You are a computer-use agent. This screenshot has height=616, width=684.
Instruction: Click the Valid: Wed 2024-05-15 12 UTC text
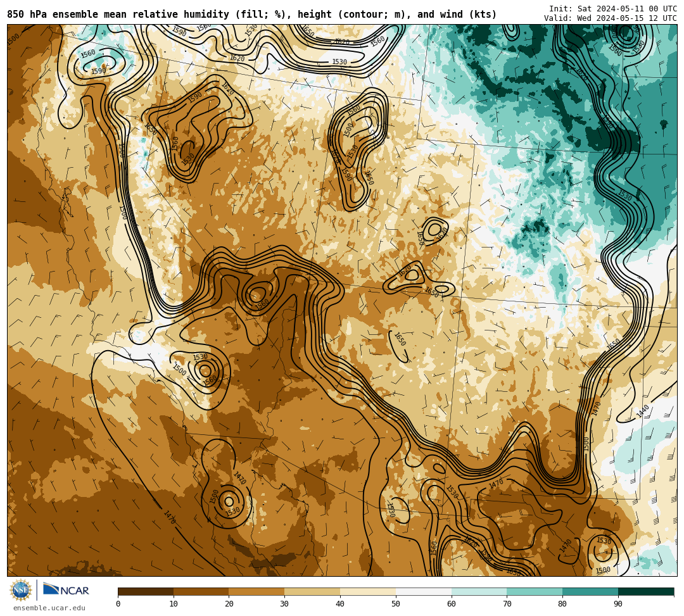click(x=611, y=18)
